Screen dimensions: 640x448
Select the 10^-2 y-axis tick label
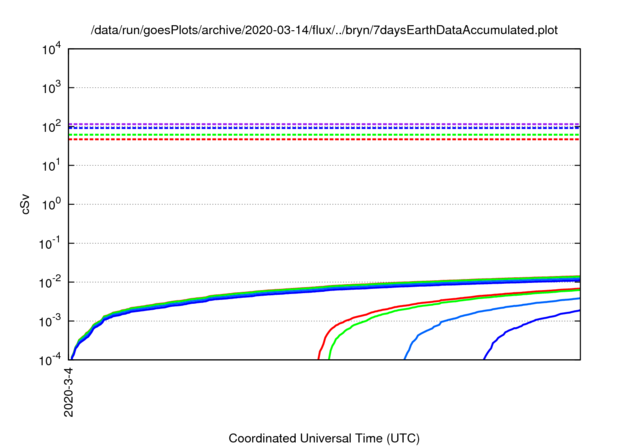pyautogui.click(x=52, y=283)
